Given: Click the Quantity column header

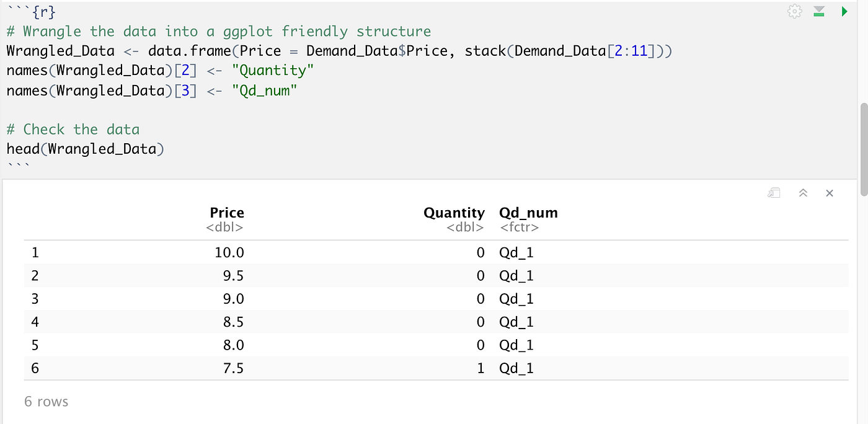Looking at the screenshot, I should 454,213.
